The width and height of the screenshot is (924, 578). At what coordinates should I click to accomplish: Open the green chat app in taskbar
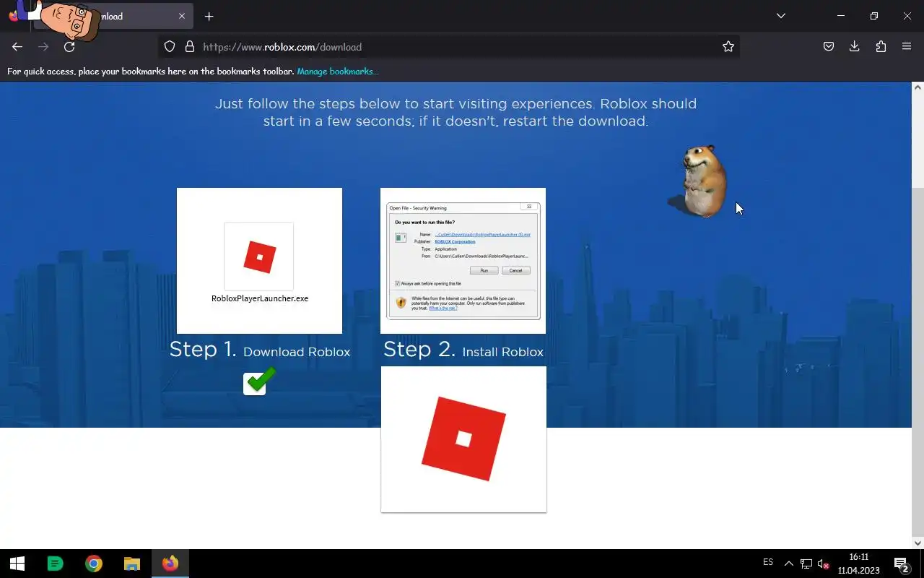(55, 564)
